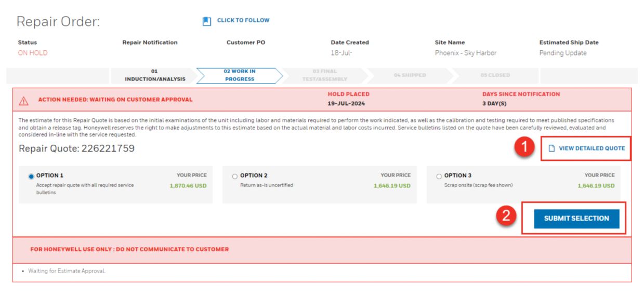Click the Repair Notification column label
644x299 pixels.
pos(150,43)
